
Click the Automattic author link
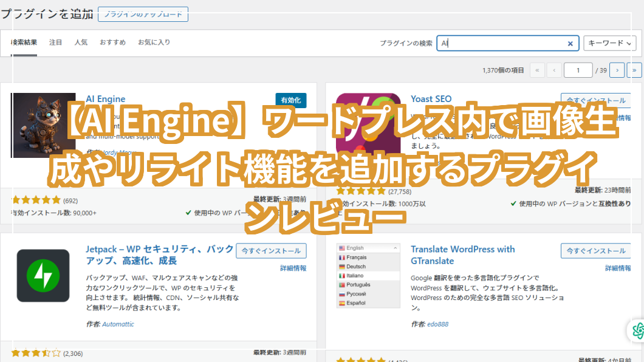[x=118, y=324]
